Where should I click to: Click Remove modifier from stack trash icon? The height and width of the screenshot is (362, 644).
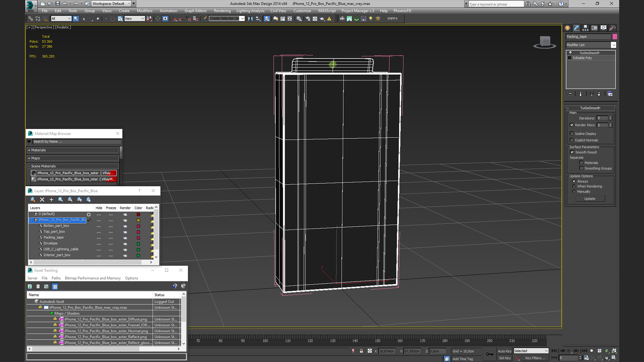click(599, 94)
